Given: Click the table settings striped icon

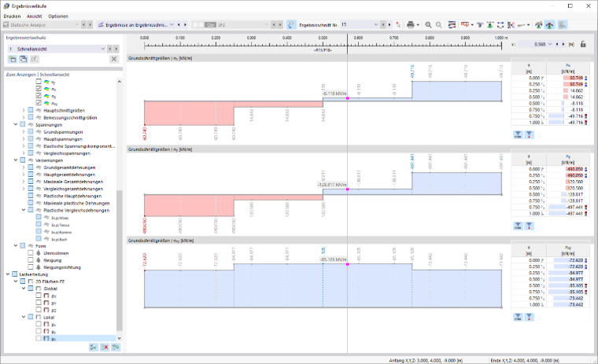Looking at the screenshot, I should click(x=452, y=25).
